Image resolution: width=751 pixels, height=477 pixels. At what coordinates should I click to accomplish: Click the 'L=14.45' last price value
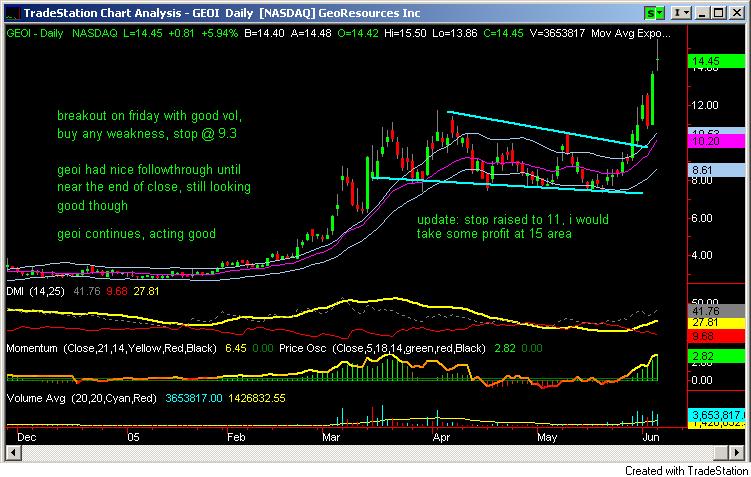pyautogui.click(x=143, y=34)
